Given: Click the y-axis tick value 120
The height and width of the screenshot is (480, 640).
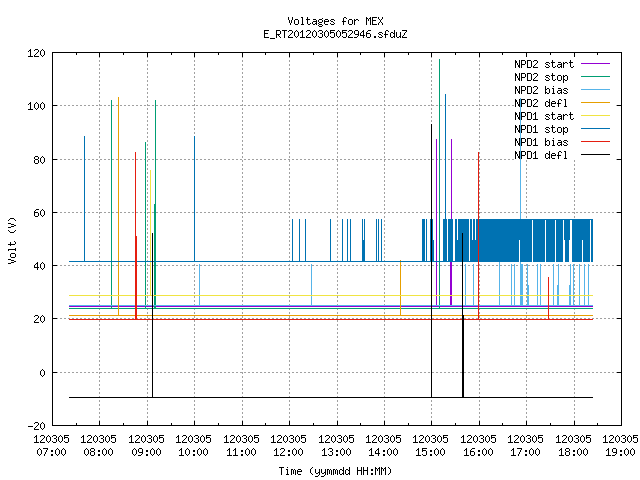Looking at the screenshot, I should pyautogui.click(x=36, y=53).
